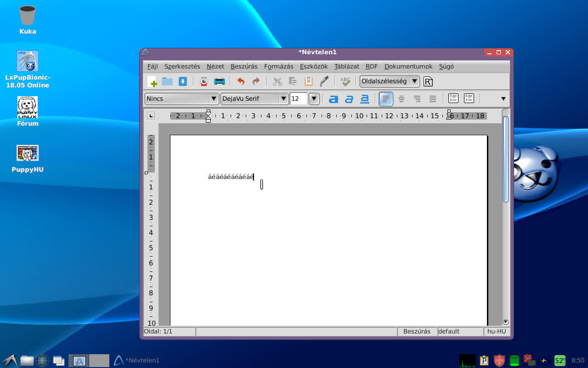Click the hu-HU language status field
Image resolution: width=588 pixels, height=368 pixels.
(497, 331)
